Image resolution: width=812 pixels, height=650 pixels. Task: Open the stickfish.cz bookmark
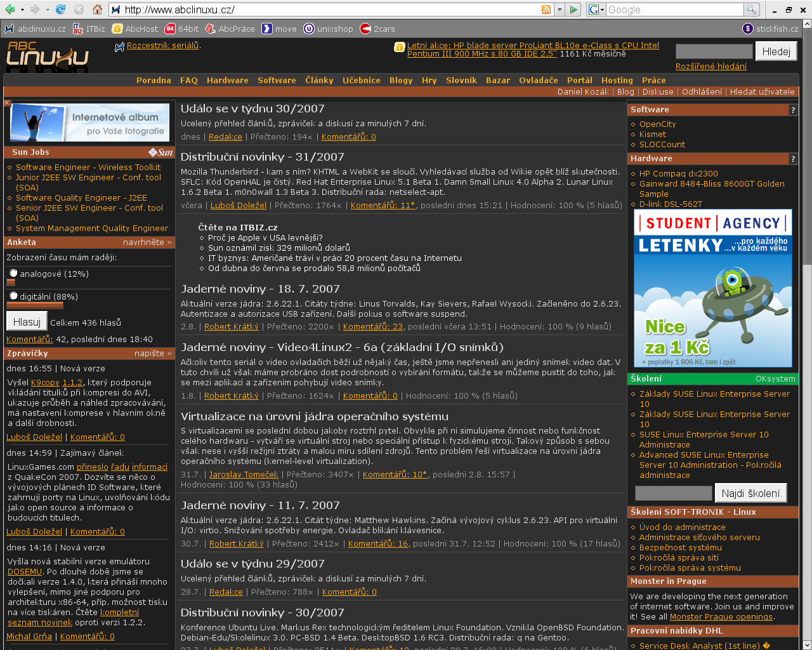coord(771,29)
